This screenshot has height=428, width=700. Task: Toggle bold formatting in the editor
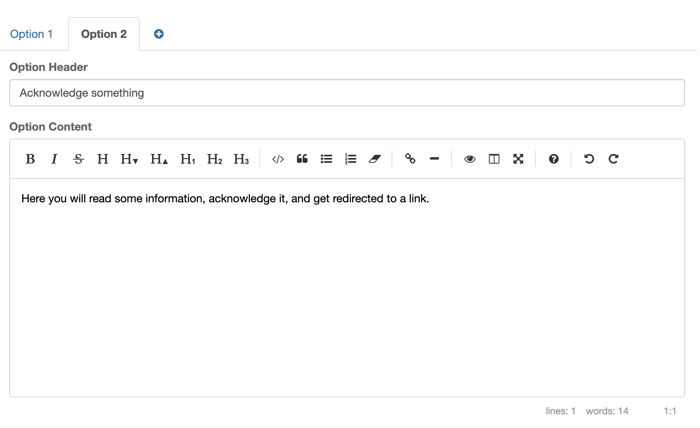tap(30, 159)
